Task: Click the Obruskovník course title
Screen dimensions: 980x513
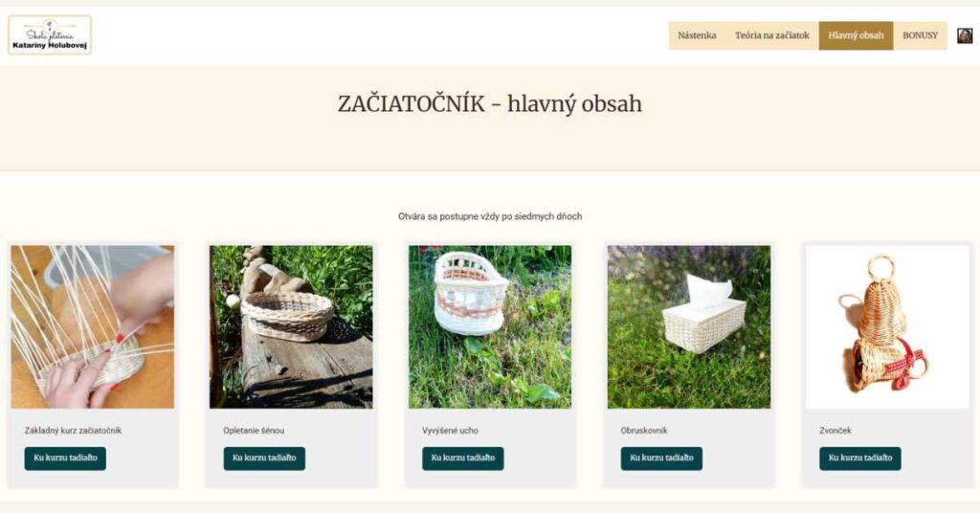Action: click(644, 431)
